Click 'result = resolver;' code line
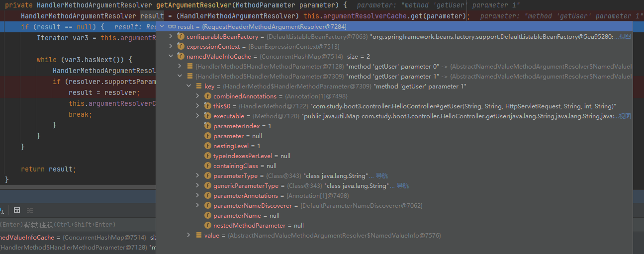Screen dimensions: 644x254 click(104, 92)
